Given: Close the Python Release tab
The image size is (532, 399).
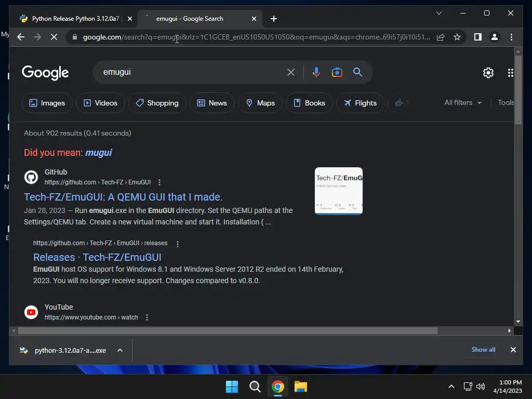Looking at the screenshot, I should pos(130,19).
